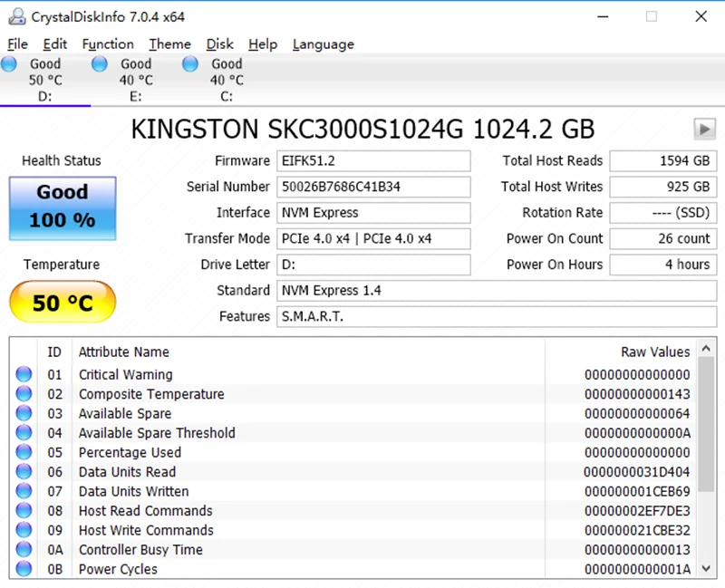Click the Raw Values column header

(654, 352)
